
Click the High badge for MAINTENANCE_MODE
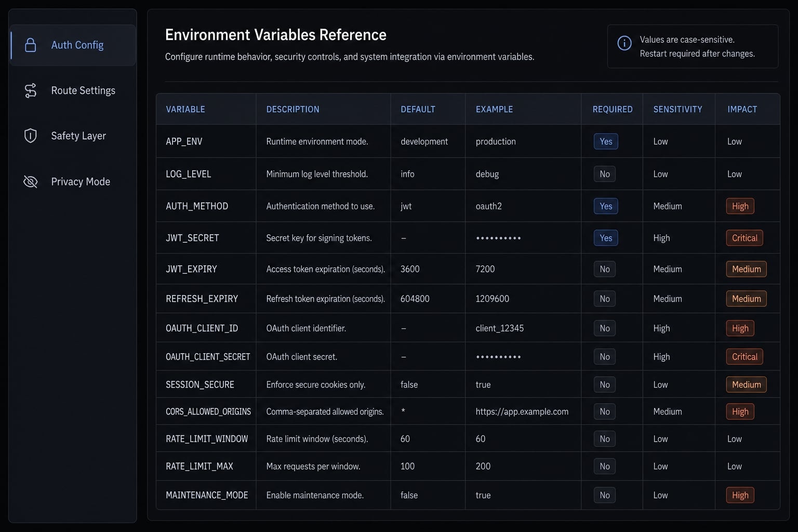[740, 495]
